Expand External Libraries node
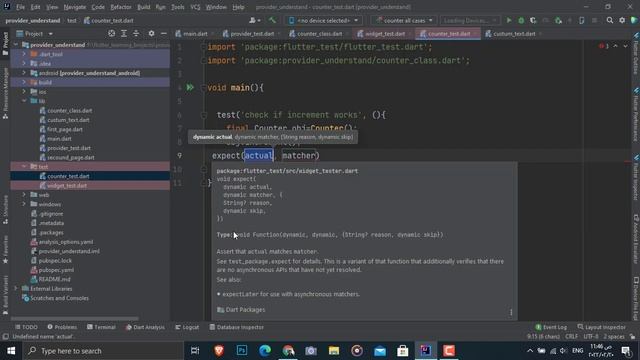This screenshot has height=360, width=640. pos(16,289)
